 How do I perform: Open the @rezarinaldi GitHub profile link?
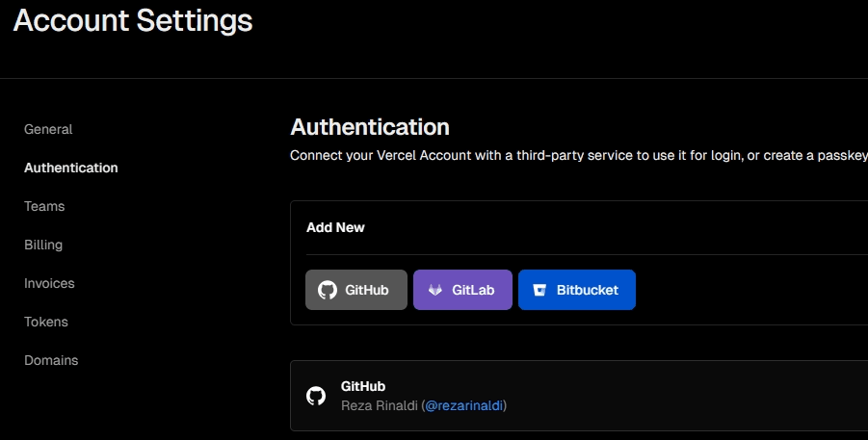(464, 405)
